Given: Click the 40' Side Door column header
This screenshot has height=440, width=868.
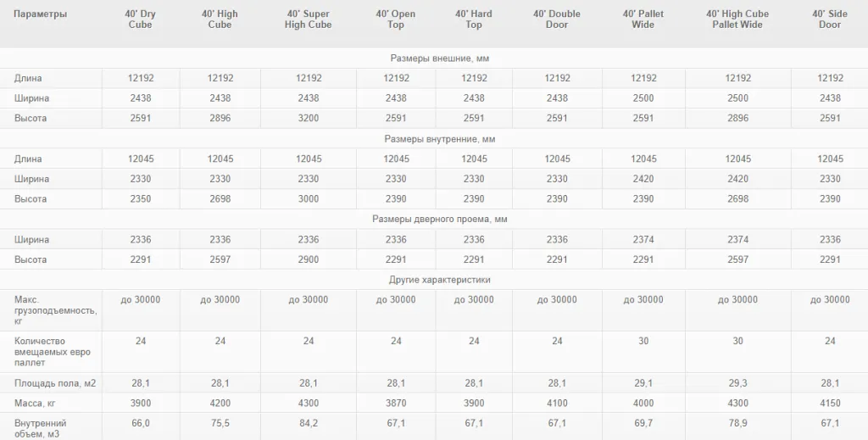Looking at the screenshot, I should [x=830, y=19].
